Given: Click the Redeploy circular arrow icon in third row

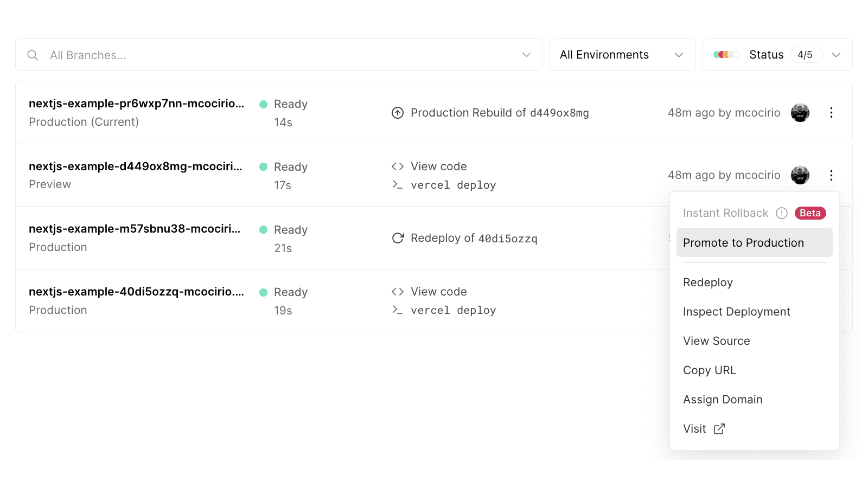Looking at the screenshot, I should pos(398,238).
